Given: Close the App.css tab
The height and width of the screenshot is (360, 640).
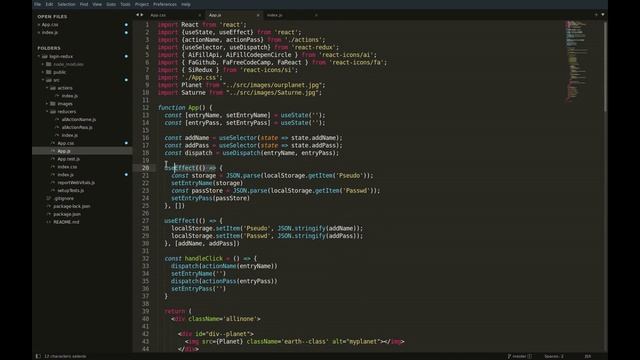Looking at the screenshot, I should (x=200, y=15).
